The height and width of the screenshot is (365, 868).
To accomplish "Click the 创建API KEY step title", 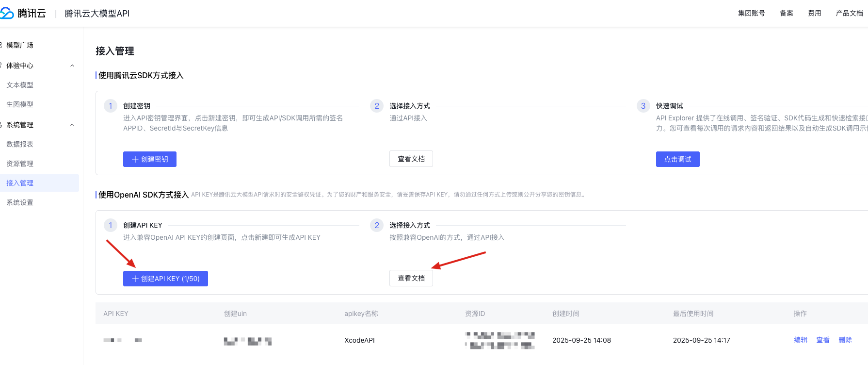I will pyautogui.click(x=143, y=225).
